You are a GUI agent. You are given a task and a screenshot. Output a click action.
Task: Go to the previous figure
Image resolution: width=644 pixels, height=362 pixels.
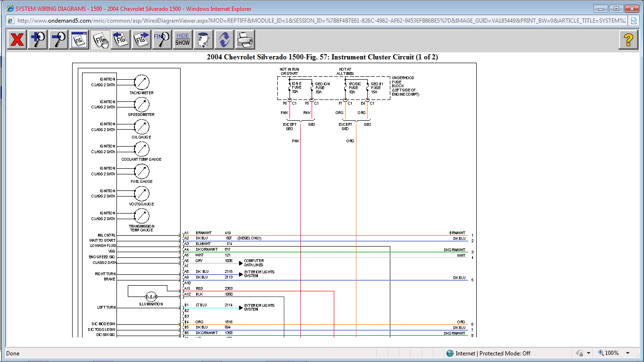tap(121, 40)
